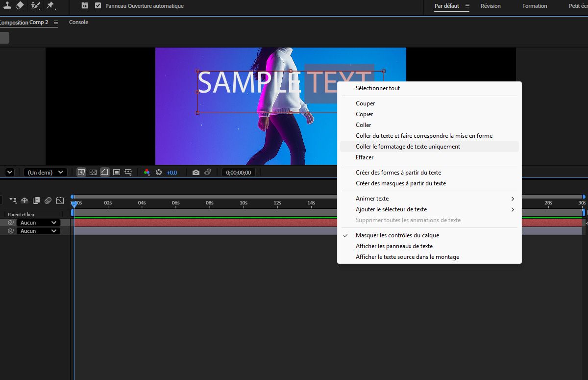Image resolution: width=588 pixels, height=380 pixels.
Task: Select the Eraser tool
Action: click(x=20, y=5)
